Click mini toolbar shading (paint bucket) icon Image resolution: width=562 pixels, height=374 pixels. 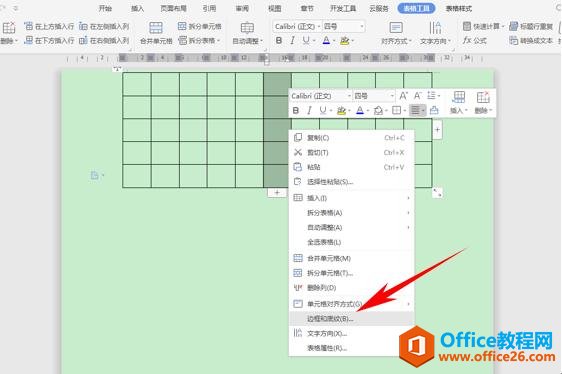point(378,110)
